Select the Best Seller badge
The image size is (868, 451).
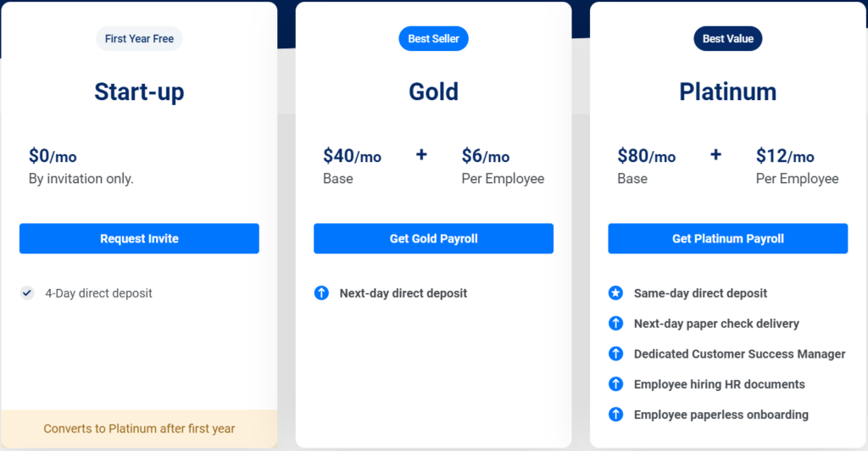click(x=433, y=39)
